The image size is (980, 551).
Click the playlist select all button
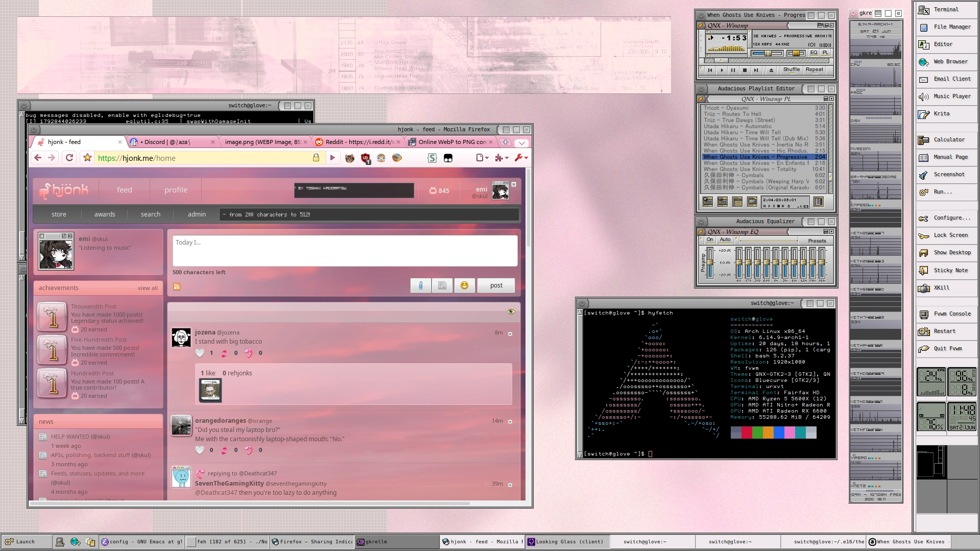tap(737, 202)
